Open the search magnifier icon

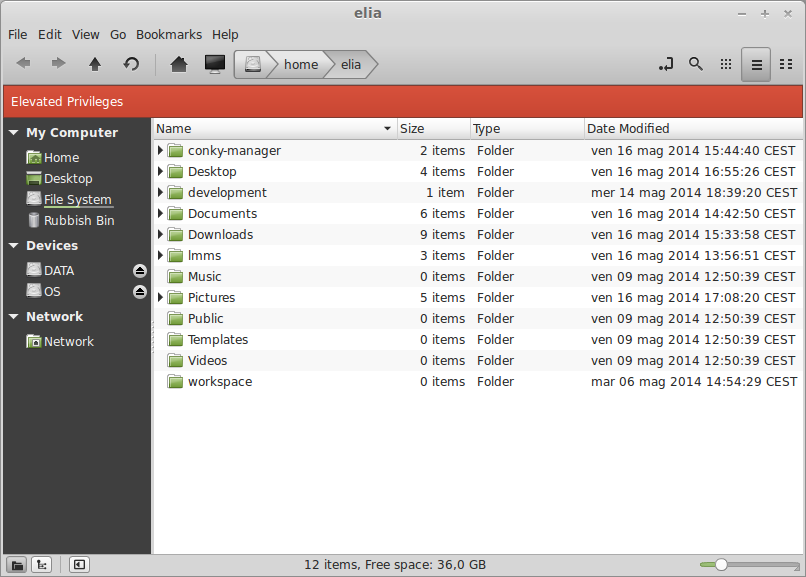[x=696, y=64]
